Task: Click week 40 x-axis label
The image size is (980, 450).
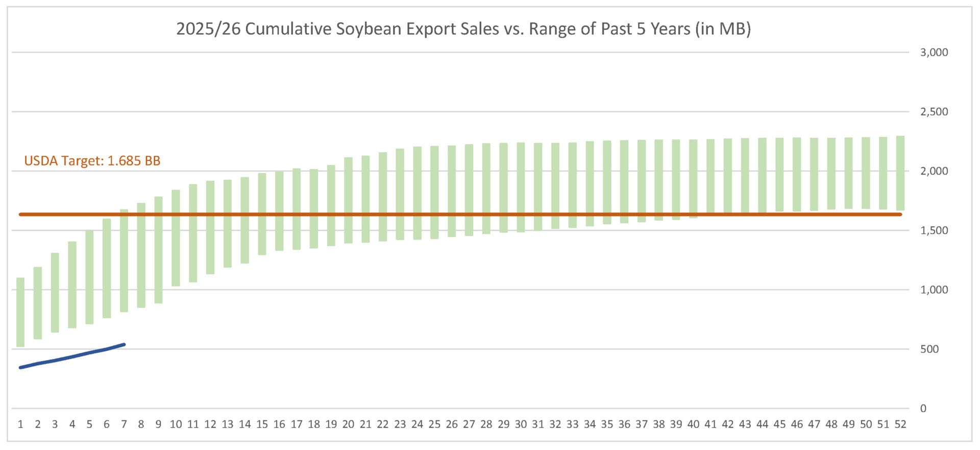Action: 693,424
